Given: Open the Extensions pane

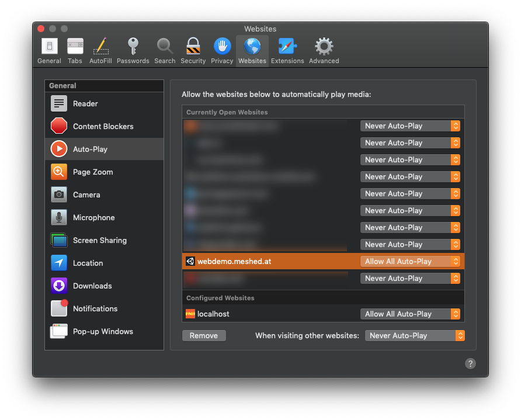Looking at the screenshot, I should coord(287,50).
